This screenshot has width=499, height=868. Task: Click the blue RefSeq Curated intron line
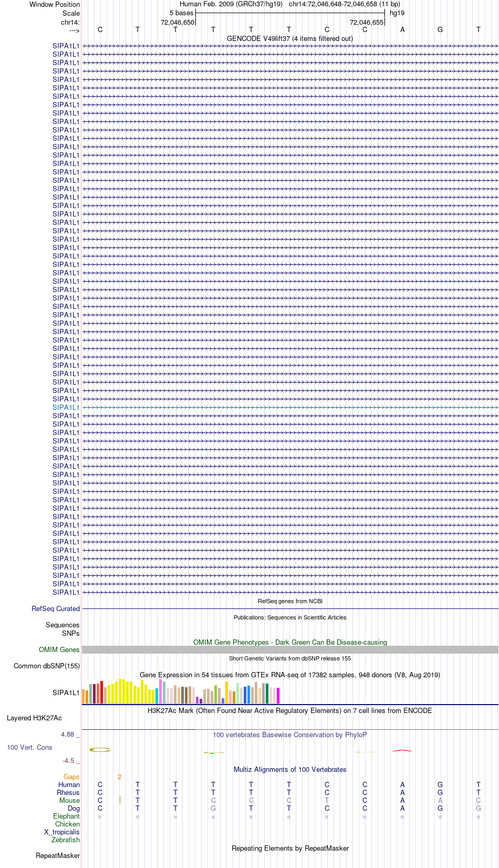290,609
